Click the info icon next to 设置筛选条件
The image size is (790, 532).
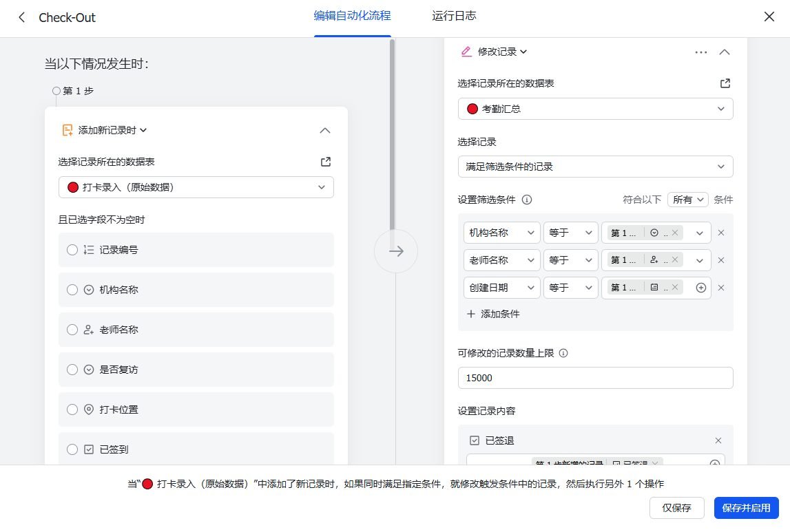click(527, 200)
